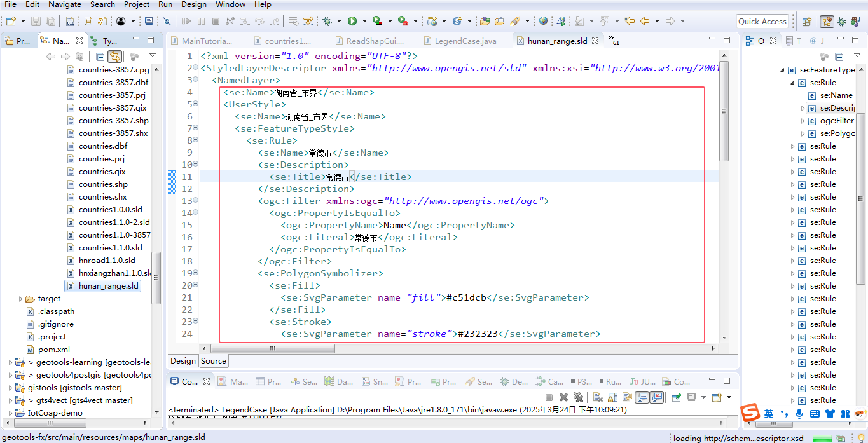
Task: Click the New file wizard icon
Action: pos(11,21)
